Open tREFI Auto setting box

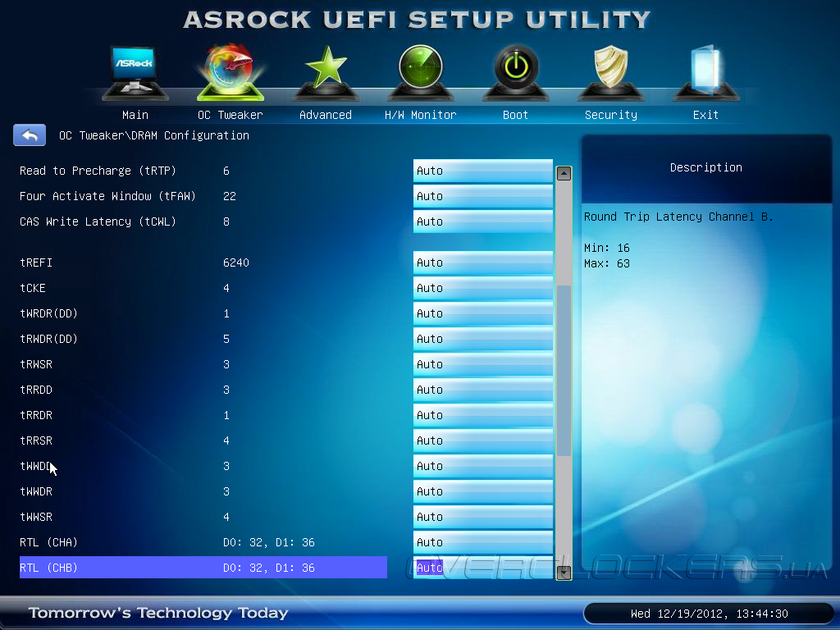point(482,262)
